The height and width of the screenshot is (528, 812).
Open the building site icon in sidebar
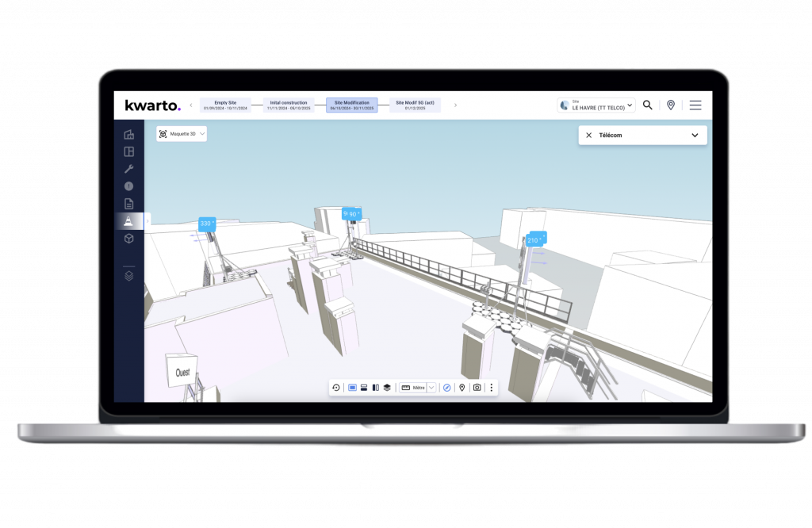point(128,135)
